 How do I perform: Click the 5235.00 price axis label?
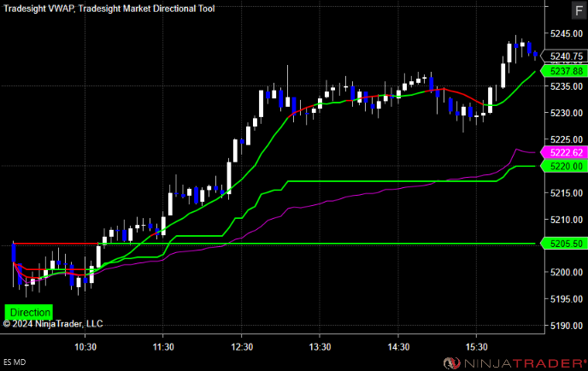tap(567, 86)
